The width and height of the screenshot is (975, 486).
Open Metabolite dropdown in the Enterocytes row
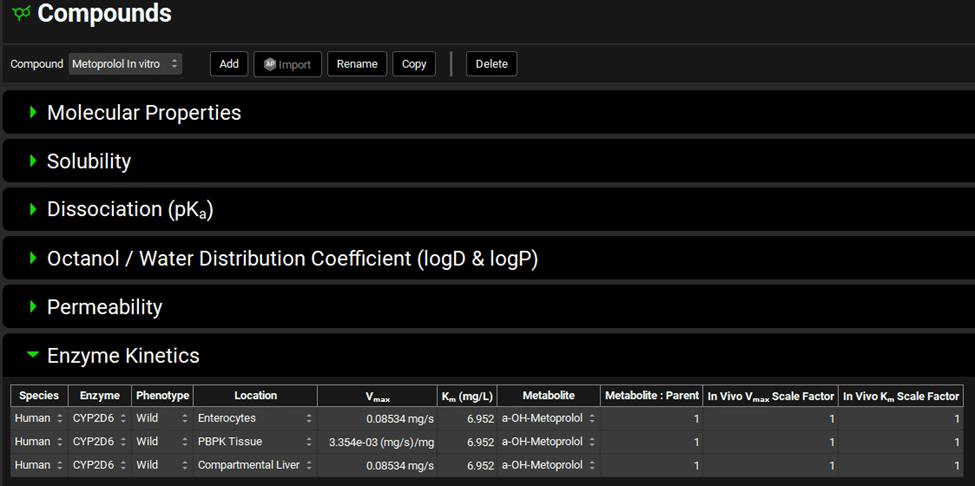[548, 418]
